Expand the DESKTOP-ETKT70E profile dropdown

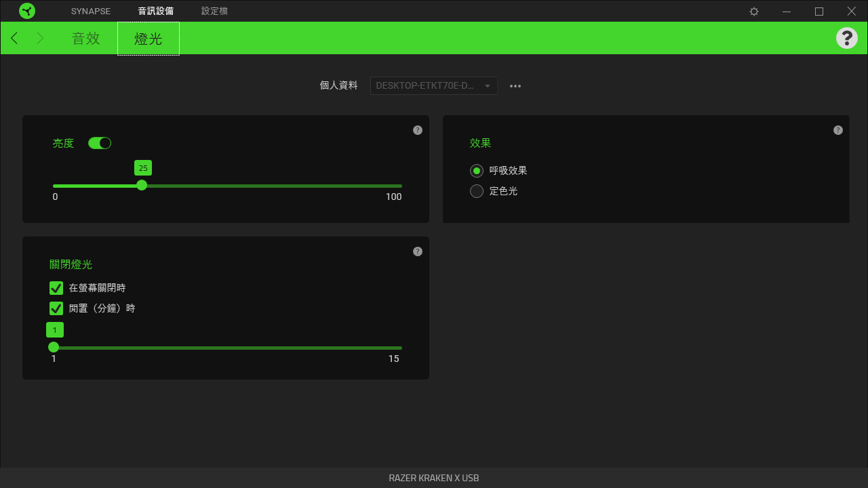click(x=434, y=86)
